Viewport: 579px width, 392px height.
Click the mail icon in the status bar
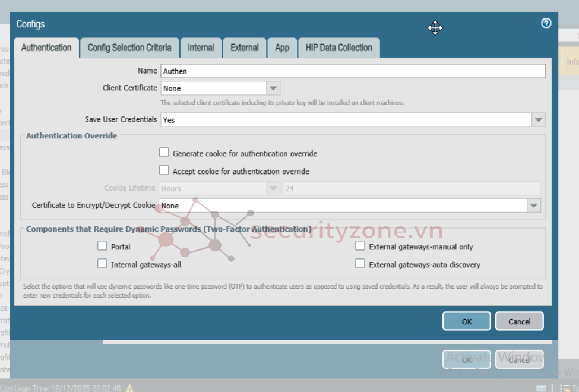tap(541, 388)
